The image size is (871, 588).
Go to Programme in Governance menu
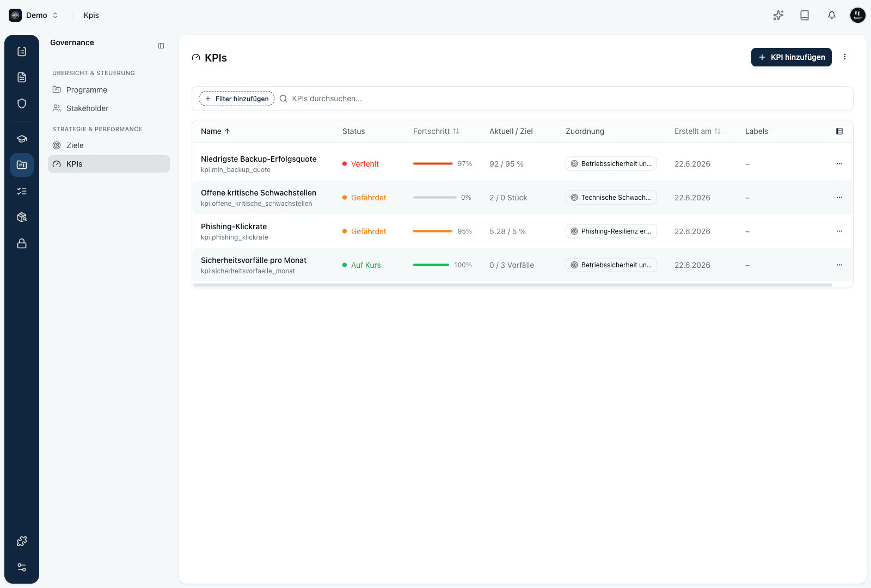(x=109, y=90)
